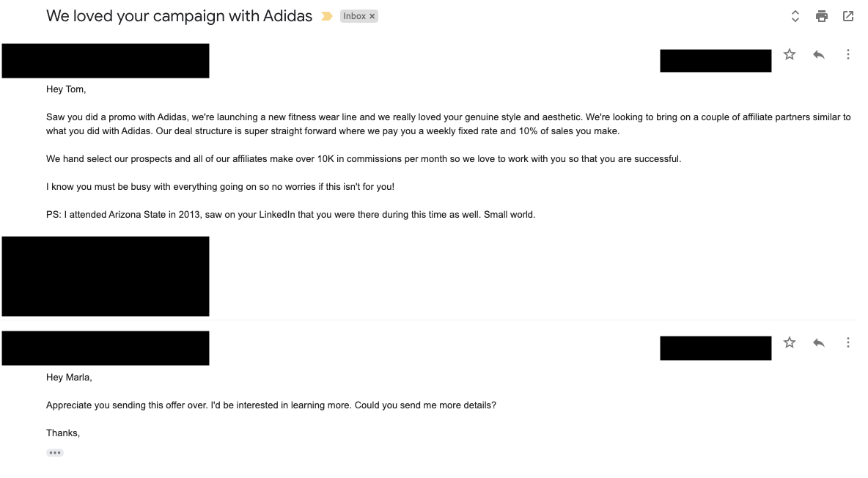Star the 'Hey Tom' message
This screenshot has height=478, width=868.
pyautogui.click(x=790, y=54)
